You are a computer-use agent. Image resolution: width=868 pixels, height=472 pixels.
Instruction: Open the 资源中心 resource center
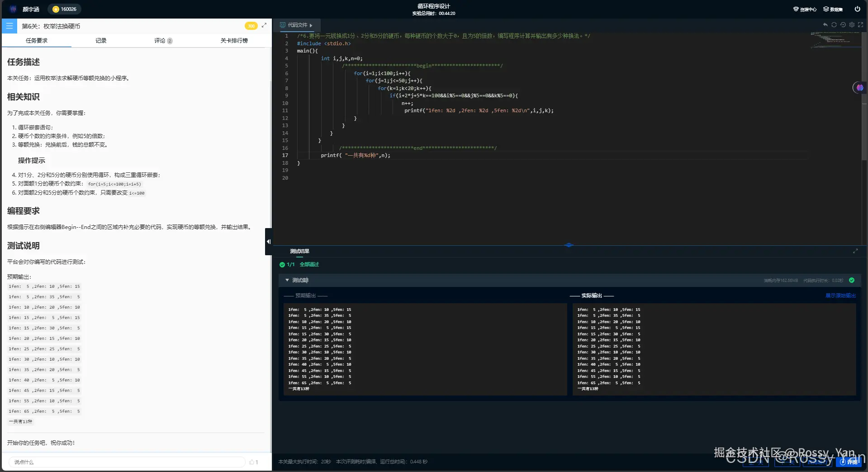tap(805, 9)
